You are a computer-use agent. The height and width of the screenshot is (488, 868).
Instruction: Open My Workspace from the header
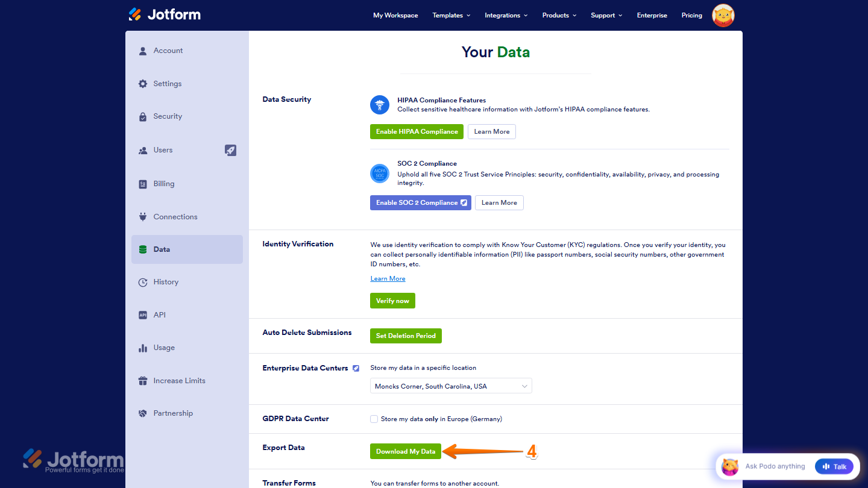tap(395, 16)
